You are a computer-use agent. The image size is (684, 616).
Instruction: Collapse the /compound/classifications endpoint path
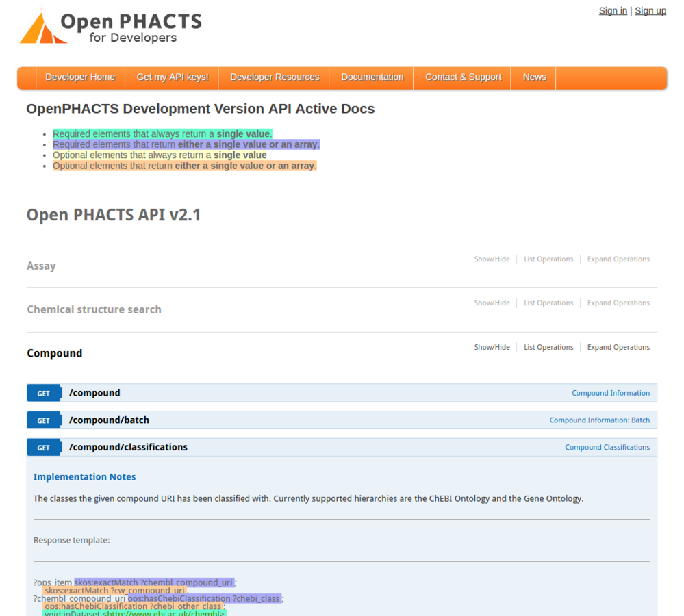(128, 447)
